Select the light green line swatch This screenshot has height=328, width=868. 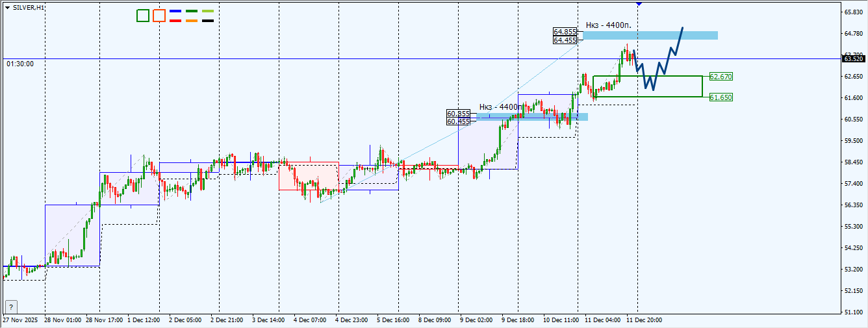[x=208, y=11]
